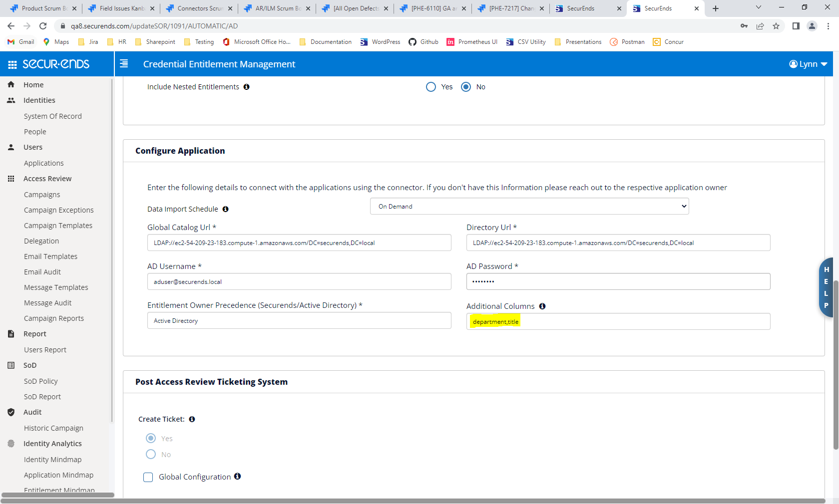Open the Audit shield icon

coord(10,412)
